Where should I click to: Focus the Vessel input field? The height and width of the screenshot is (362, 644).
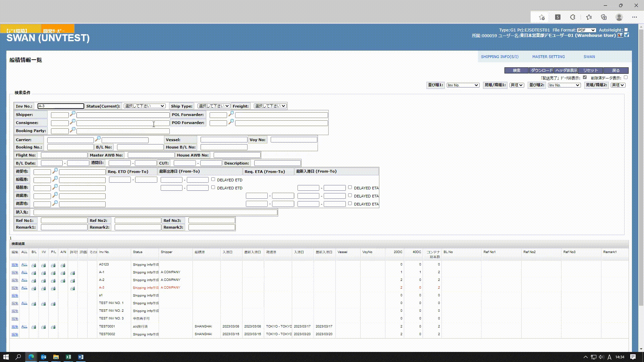[x=224, y=139]
